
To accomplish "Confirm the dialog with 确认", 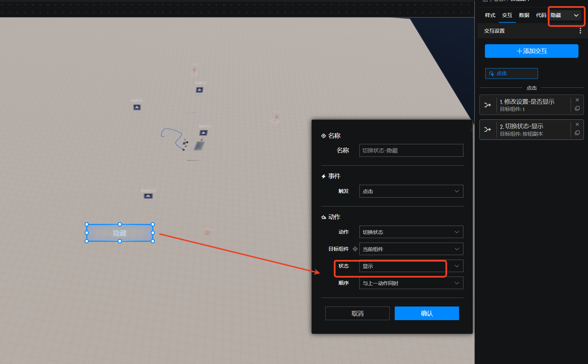I will [427, 313].
